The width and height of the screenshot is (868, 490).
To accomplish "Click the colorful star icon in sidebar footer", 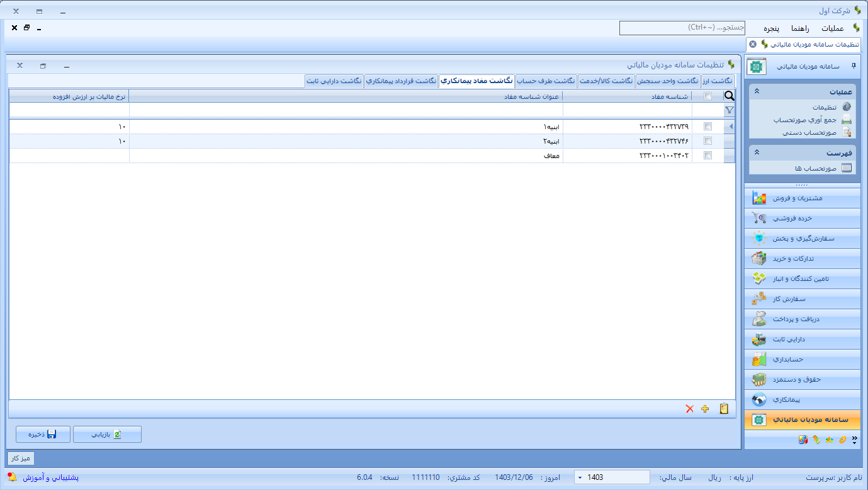I will click(x=829, y=440).
